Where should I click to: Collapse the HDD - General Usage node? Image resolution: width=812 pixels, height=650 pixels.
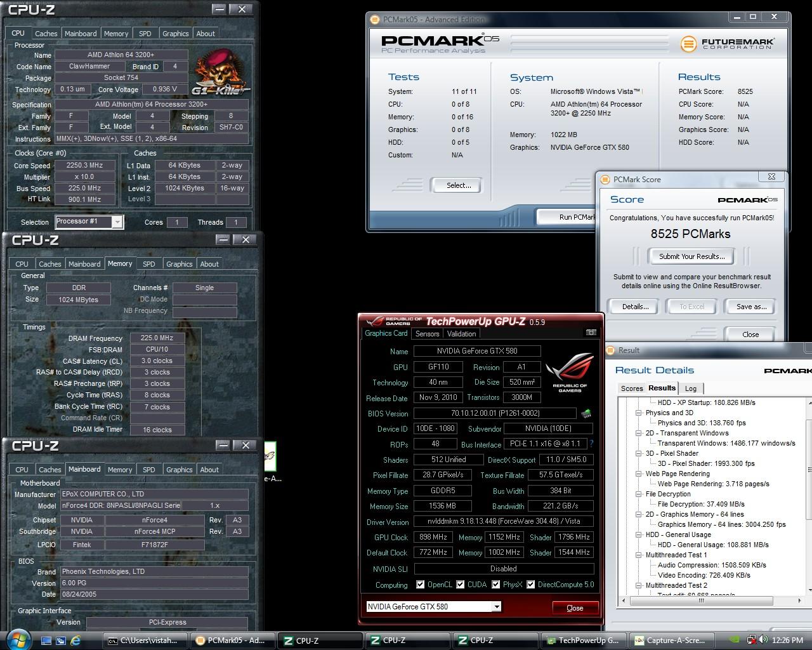(639, 534)
